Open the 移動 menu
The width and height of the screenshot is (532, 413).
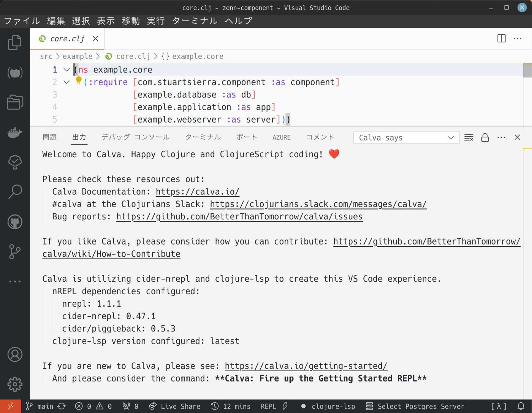(131, 21)
